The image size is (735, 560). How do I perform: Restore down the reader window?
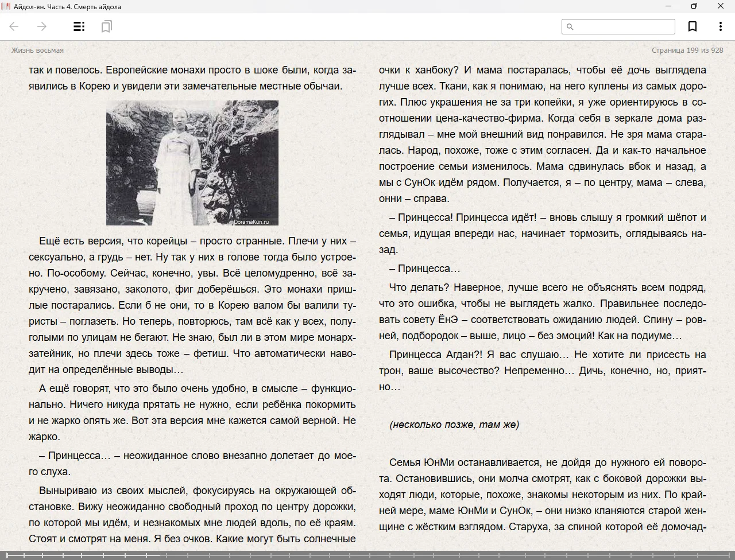pyautogui.click(x=694, y=6)
